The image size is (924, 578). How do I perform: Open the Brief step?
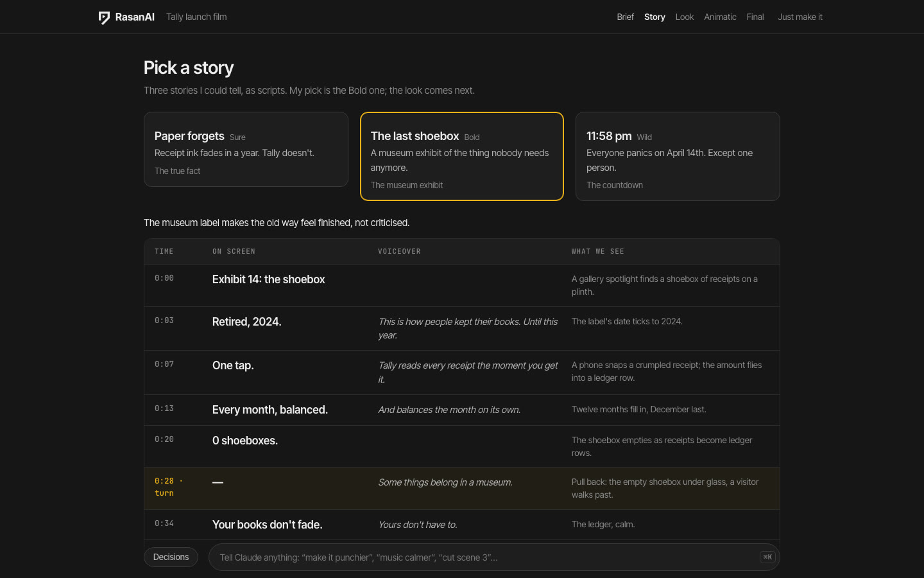coord(625,17)
